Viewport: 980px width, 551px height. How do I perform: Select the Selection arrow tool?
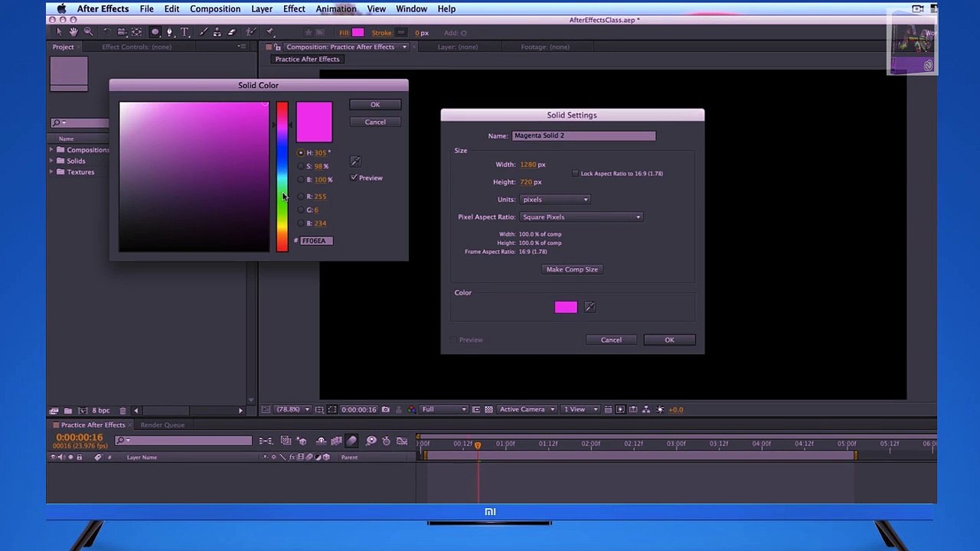[x=59, y=32]
